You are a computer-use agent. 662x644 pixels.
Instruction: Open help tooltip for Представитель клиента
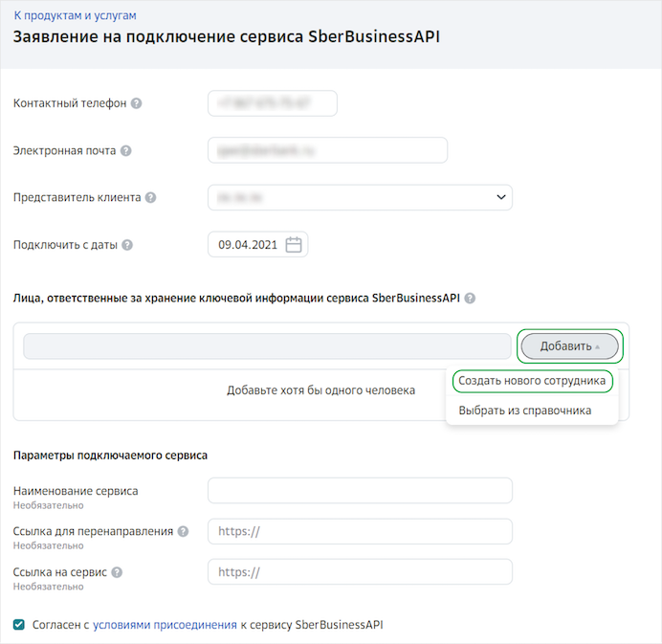(x=151, y=198)
